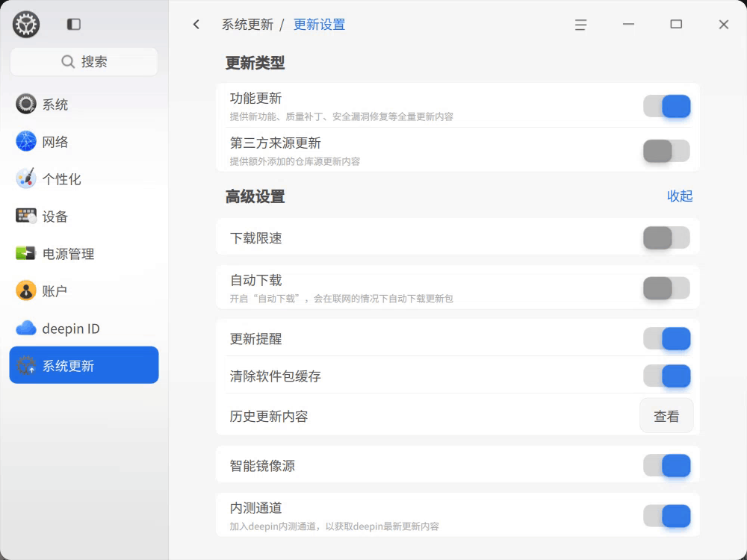The height and width of the screenshot is (560, 747).
Task: Open the 账户 settings entry
Action: [x=84, y=291]
